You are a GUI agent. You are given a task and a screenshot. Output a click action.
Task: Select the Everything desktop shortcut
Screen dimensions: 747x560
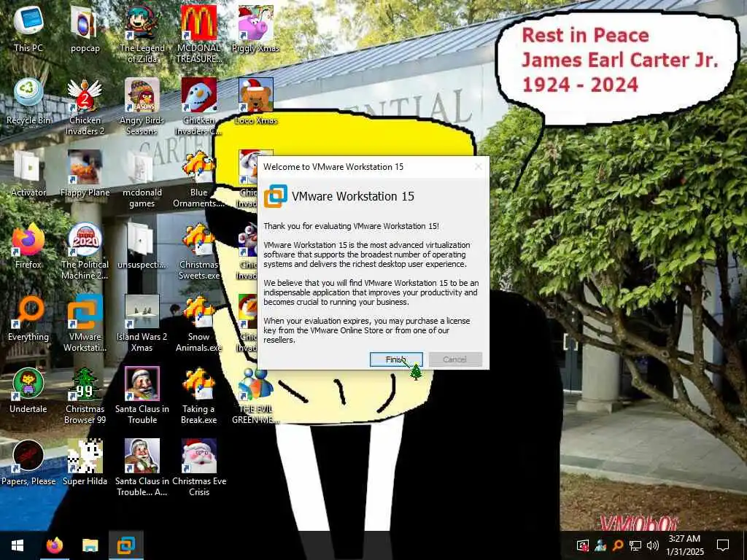pyautogui.click(x=28, y=319)
